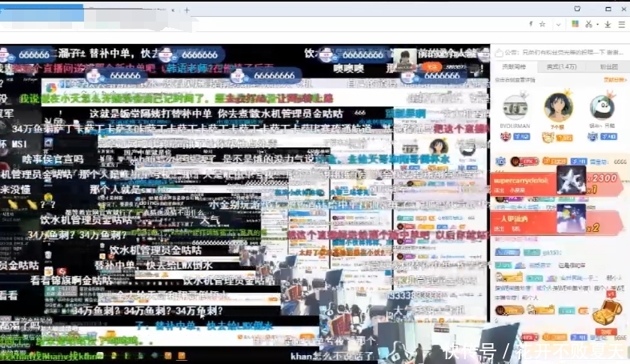This screenshot has height=364, width=630.
Task: Select the first contribution ranking tab
Action: coord(514,67)
